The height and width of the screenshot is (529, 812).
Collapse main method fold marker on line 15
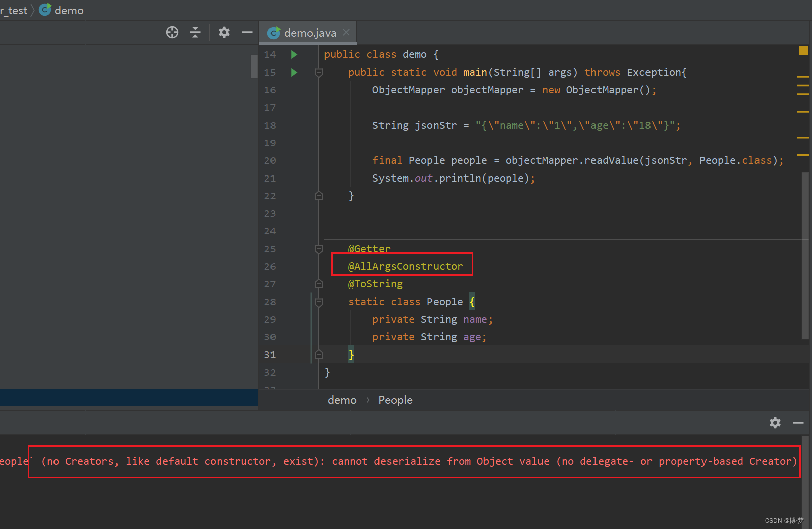[x=319, y=72]
